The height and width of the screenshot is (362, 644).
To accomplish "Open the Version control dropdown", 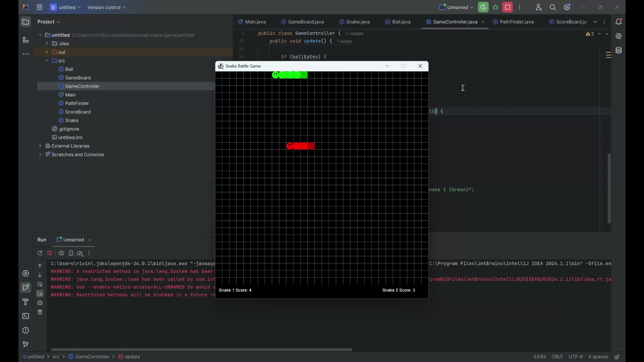I will 107,7.
